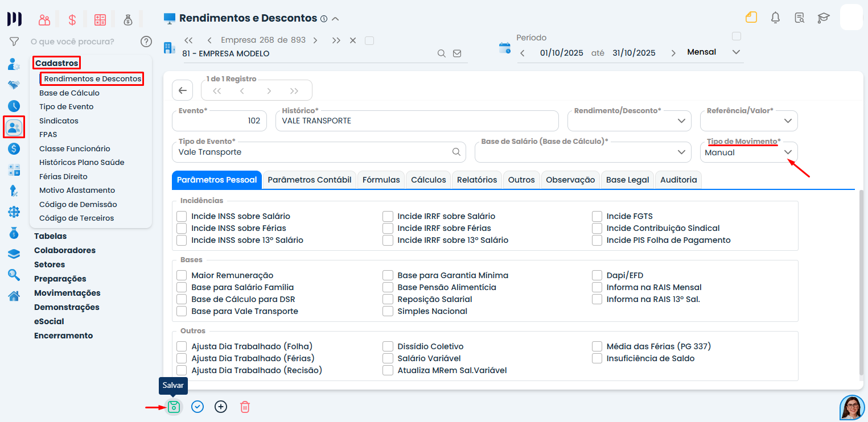
Task: Open the Rendimento/Desconto dropdown
Action: [x=681, y=121]
